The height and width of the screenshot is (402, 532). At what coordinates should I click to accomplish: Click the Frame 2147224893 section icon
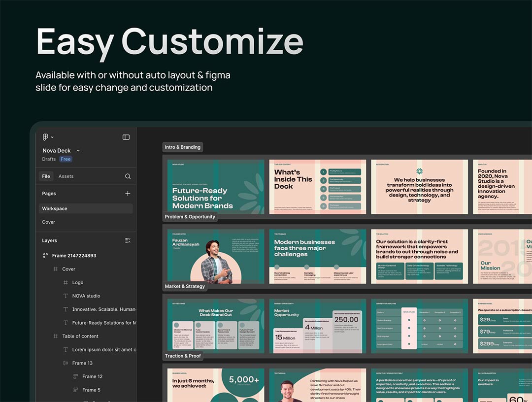(45, 256)
